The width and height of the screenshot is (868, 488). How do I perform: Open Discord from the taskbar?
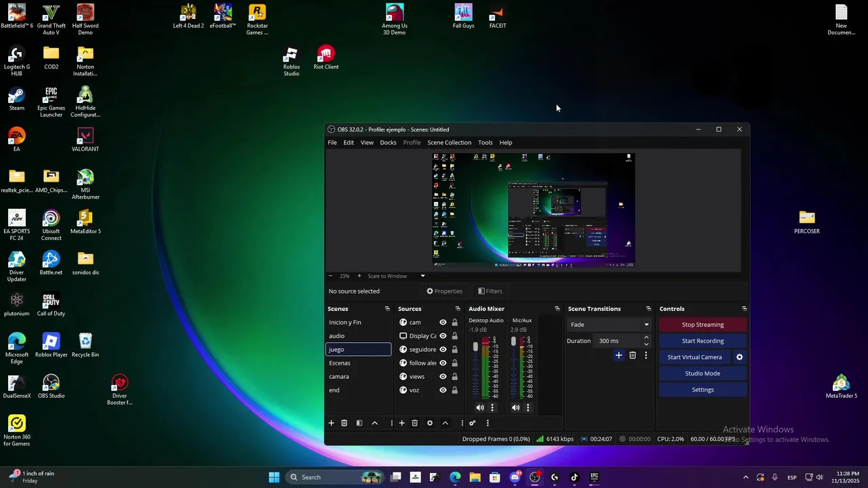(515, 477)
